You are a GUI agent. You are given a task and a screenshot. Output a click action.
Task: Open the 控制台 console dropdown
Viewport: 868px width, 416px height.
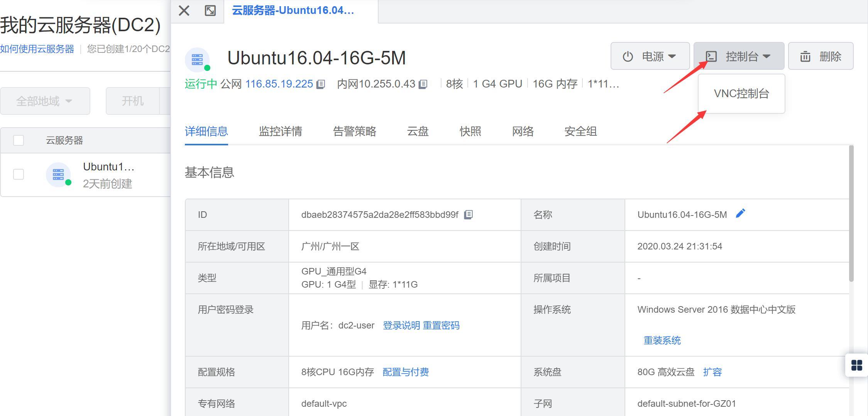click(x=739, y=56)
